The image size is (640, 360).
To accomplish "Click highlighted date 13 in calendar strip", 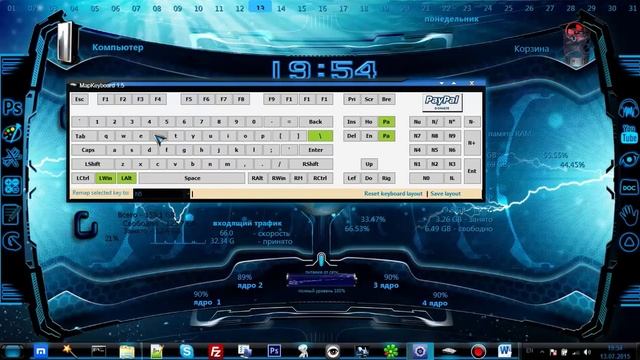I will tap(260, 7).
